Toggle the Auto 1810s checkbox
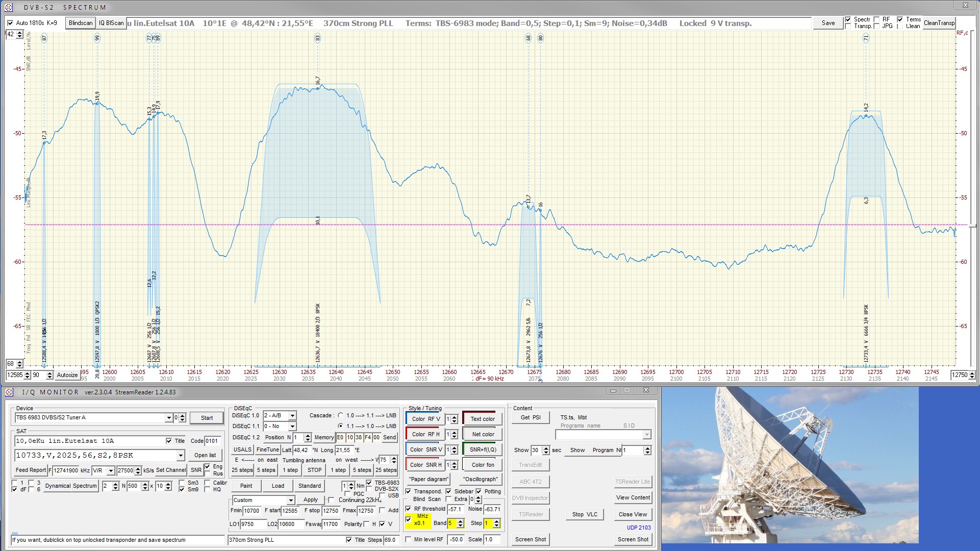This screenshot has width=980, height=551. tap(10, 23)
